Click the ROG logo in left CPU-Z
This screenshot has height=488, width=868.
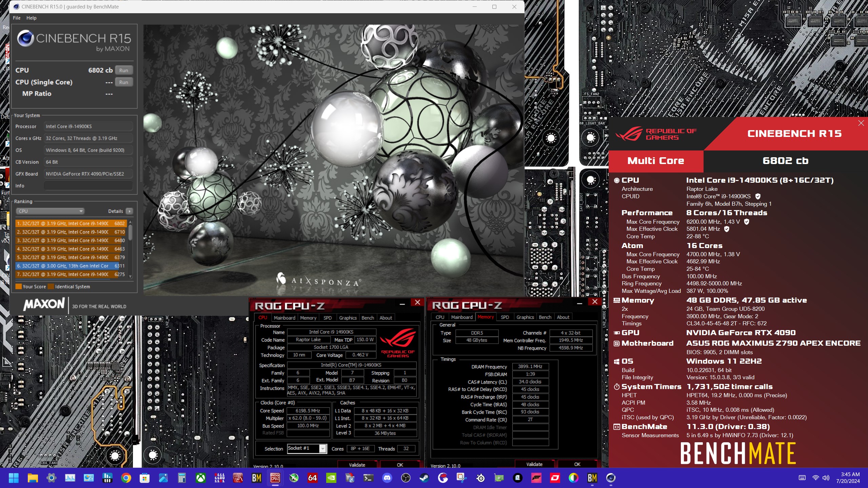pos(398,342)
